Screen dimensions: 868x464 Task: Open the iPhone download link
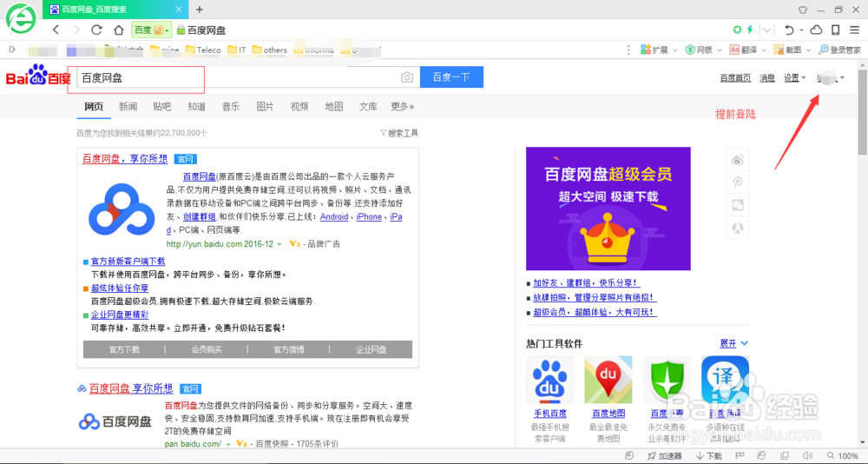[369, 216]
